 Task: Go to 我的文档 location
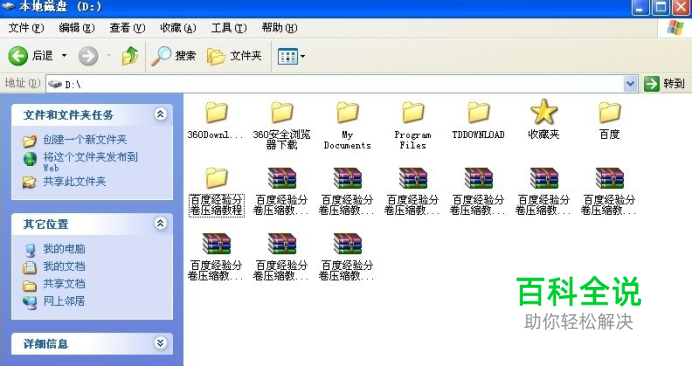click(x=54, y=267)
